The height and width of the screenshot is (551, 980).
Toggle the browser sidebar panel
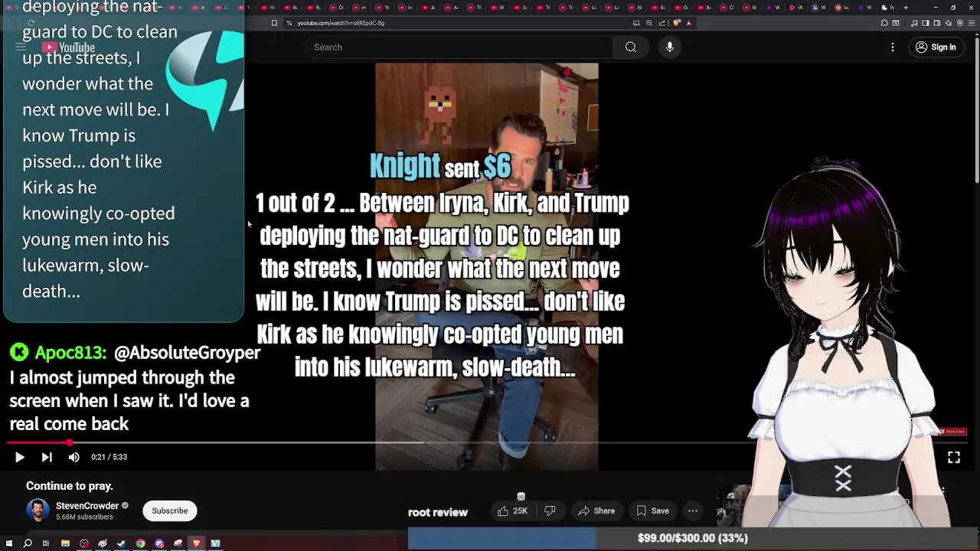click(925, 23)
